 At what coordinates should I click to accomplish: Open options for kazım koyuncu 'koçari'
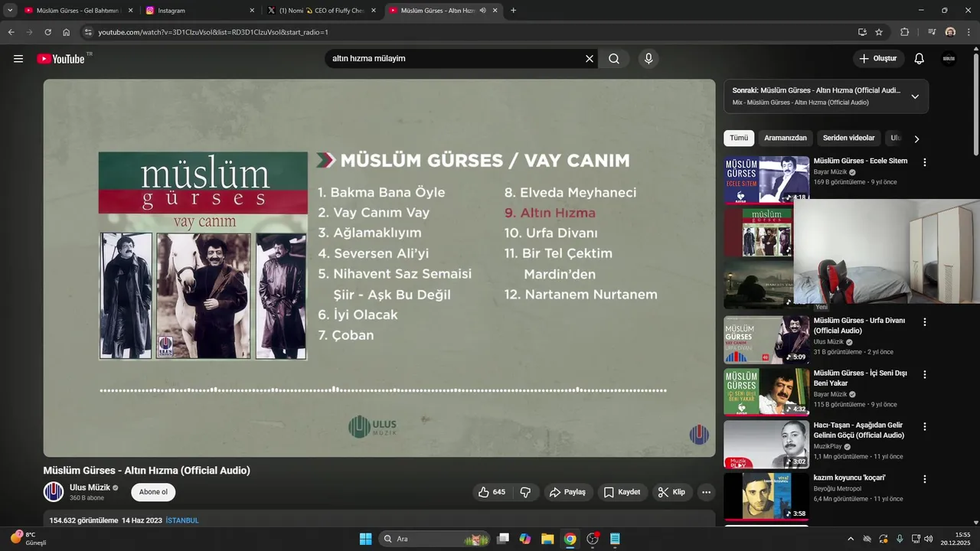click(x=925, y=479)
